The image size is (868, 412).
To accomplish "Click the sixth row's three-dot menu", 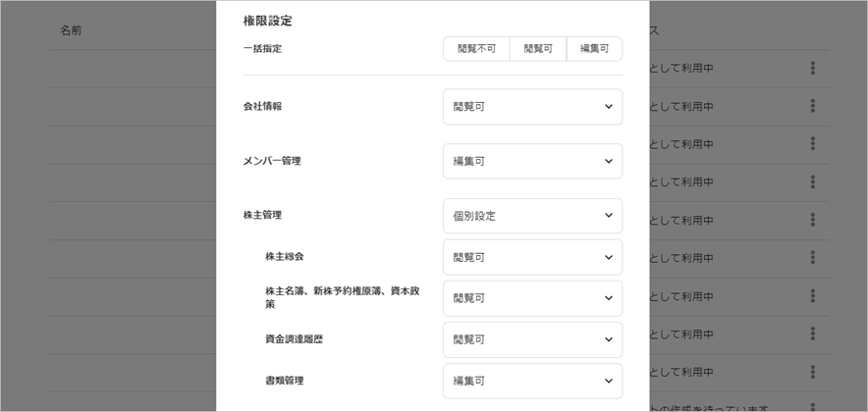I will [813, 257].
